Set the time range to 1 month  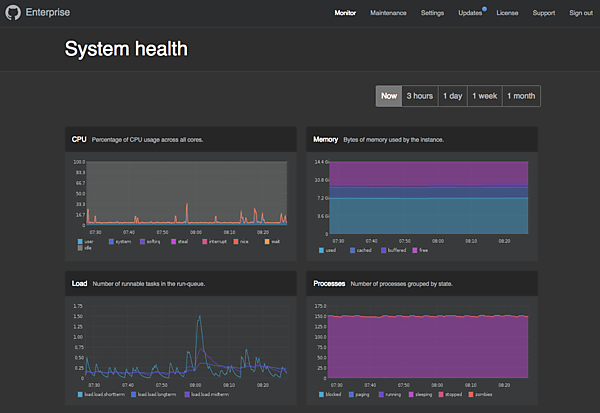click(521, 96)
